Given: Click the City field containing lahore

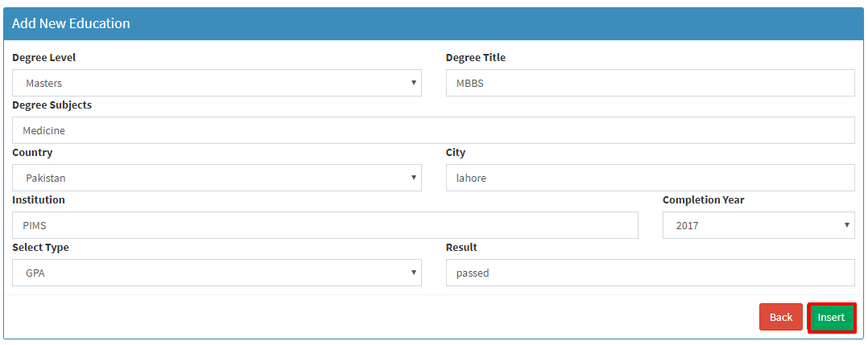Looking at the screenshot, I should 651,178.
